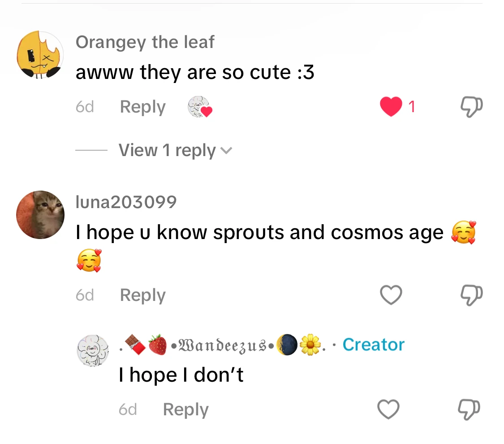504x444 pixels.
Task: Click the like count '1' next to the red heart
Action: coord(411,107)
